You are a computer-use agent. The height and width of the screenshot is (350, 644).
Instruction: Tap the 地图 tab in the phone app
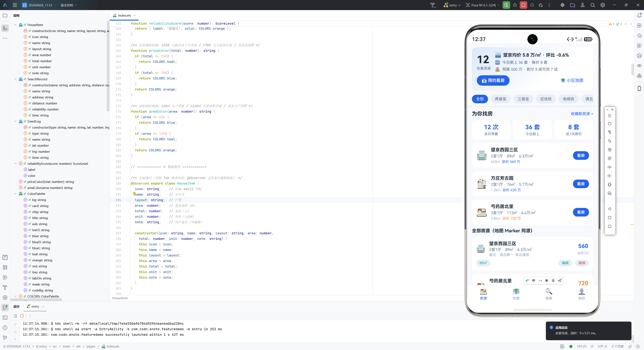(516, 294)
